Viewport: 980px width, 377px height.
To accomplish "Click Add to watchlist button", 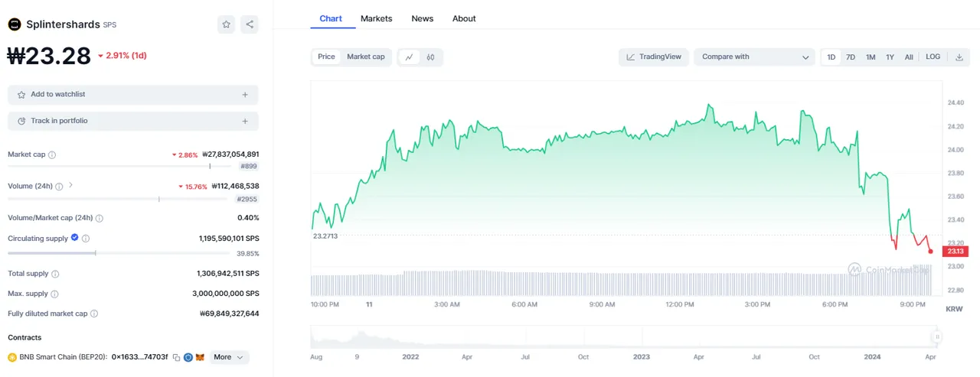I will [133, 95].
